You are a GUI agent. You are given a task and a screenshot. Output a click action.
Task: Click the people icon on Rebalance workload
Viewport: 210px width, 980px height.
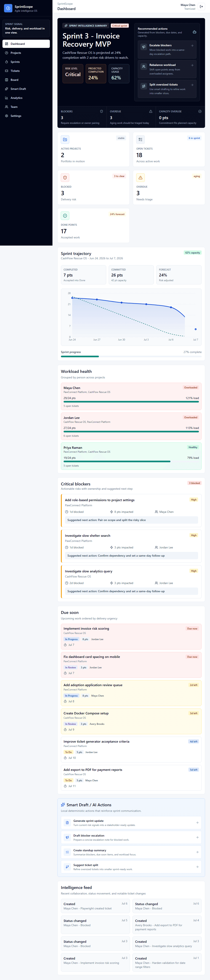144,67
